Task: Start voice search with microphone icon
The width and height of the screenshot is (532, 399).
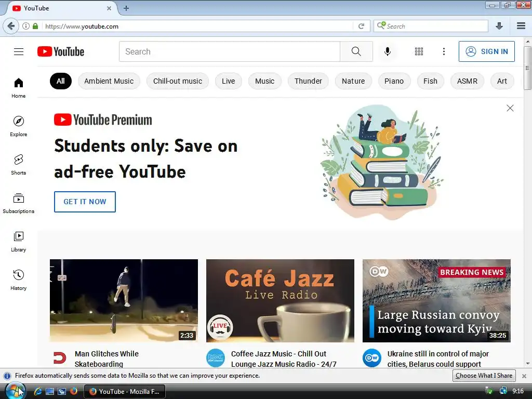Action: tap(388, 51)
